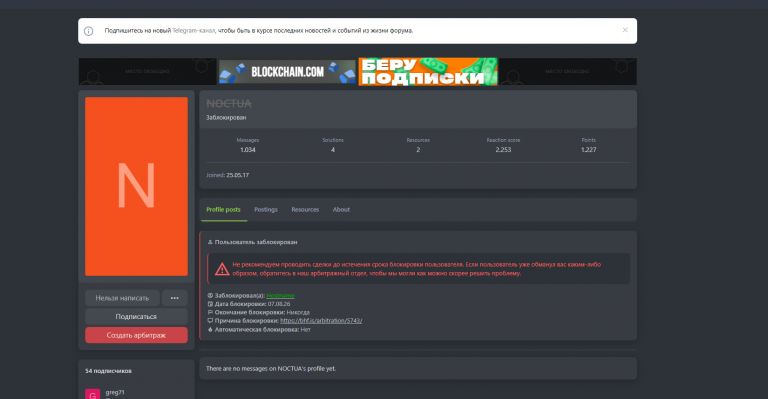Open the Hostname moderator link
Viewport: 768px width, 399px height.
[x=280, y=295]
